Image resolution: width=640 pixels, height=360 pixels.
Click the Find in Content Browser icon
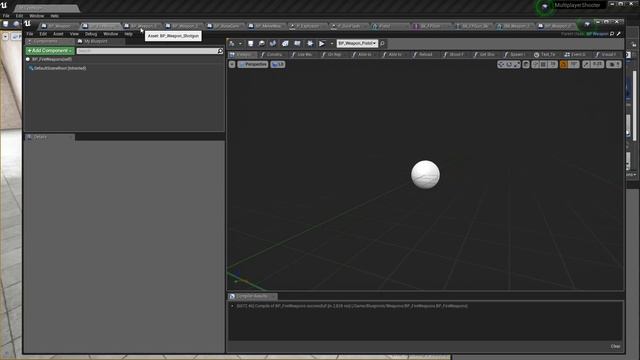coord(262,43)
